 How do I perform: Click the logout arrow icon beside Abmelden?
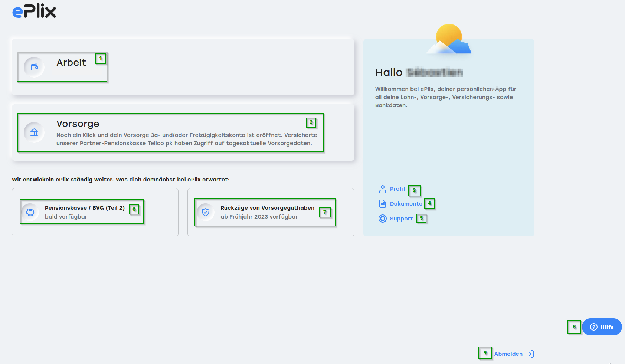[530, 354]
